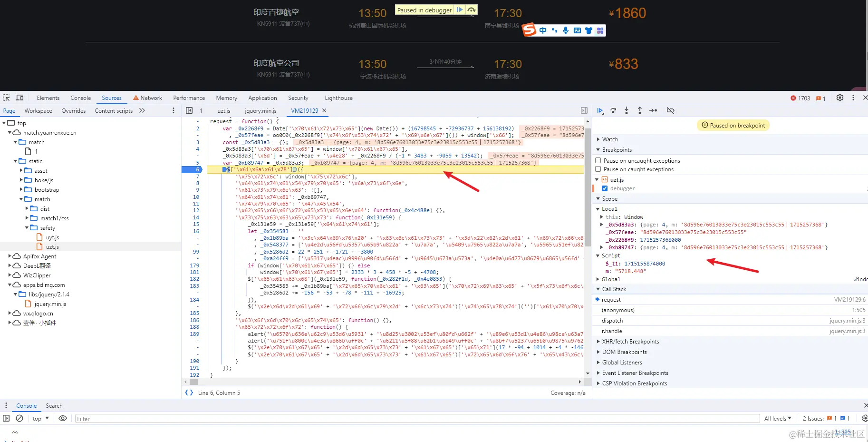This screenshot has width=868, height=442.
Task: Switch Sogou input language via 中 icon
Action: 543,30
